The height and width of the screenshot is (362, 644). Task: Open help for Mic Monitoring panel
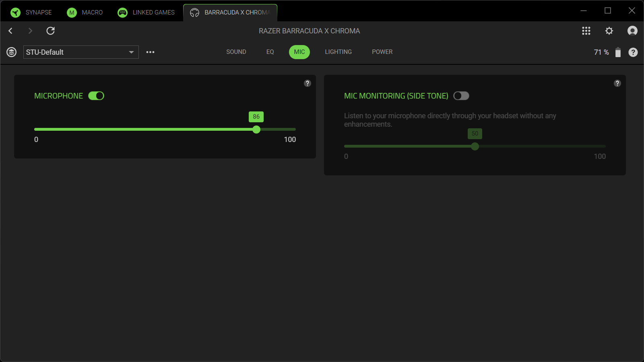tap(618, 83)
